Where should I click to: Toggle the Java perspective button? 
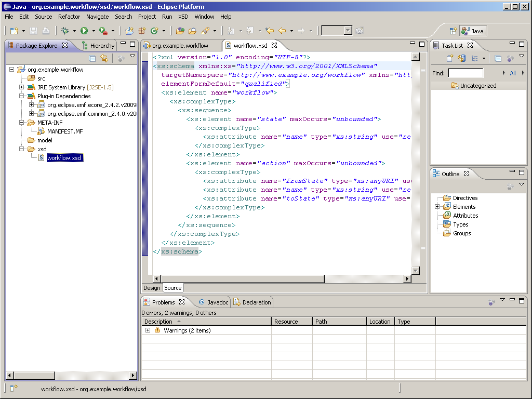(x=473, y=31)
